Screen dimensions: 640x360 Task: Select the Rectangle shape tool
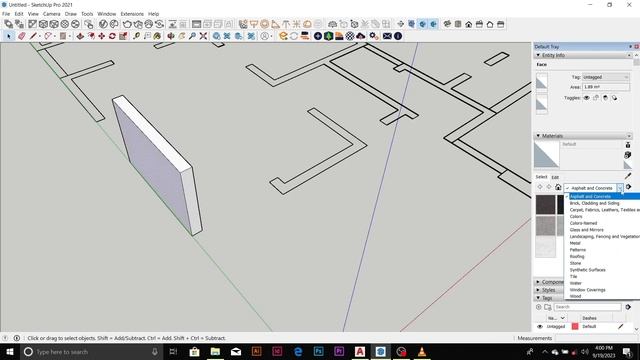pos(63,36)
